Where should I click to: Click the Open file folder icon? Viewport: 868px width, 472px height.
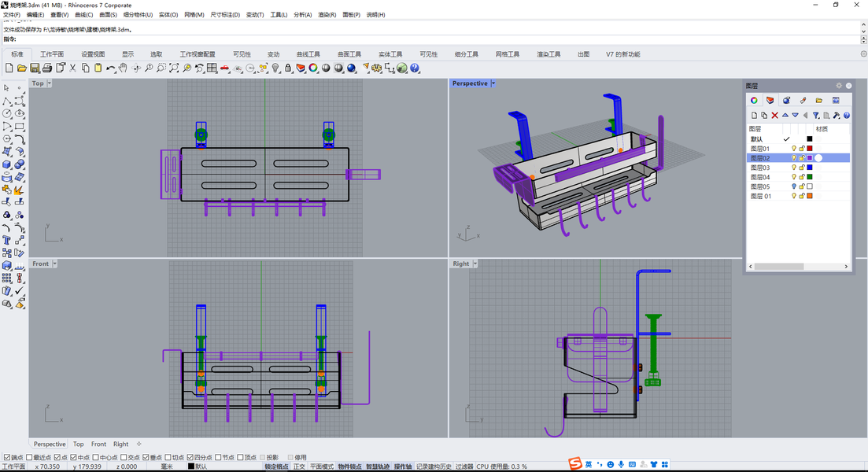point(21,68)
